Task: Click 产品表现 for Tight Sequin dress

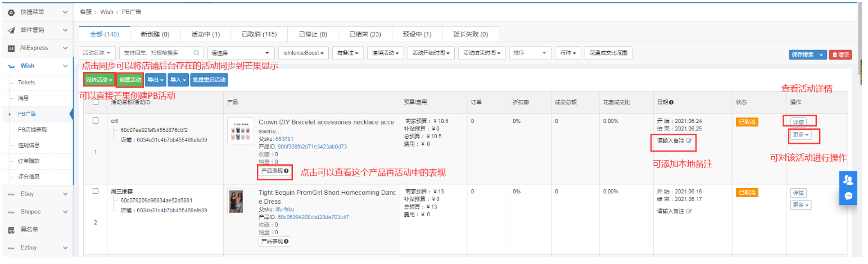Action: tap(275, 242)
